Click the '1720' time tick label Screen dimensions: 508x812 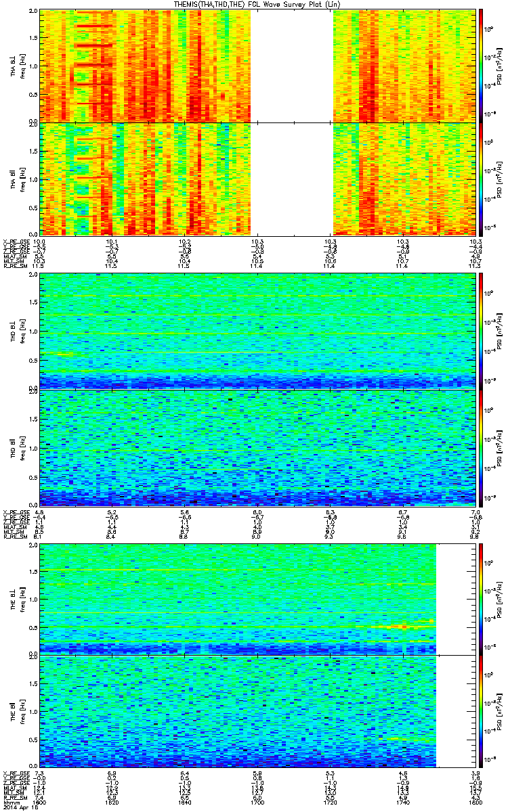pos(331,803)
